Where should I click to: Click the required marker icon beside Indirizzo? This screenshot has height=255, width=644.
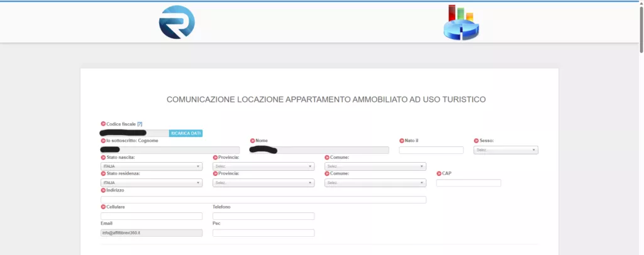(103, 190)
